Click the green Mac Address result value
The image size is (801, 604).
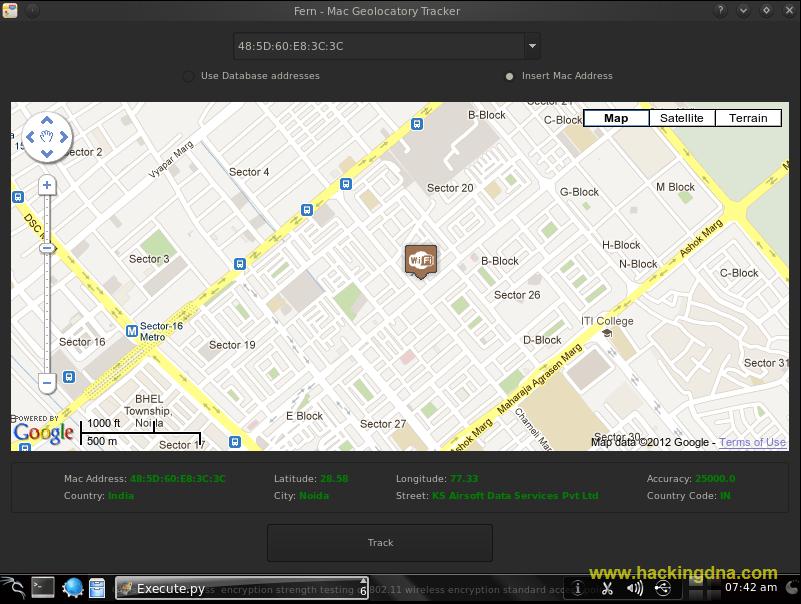pos(178,479)
